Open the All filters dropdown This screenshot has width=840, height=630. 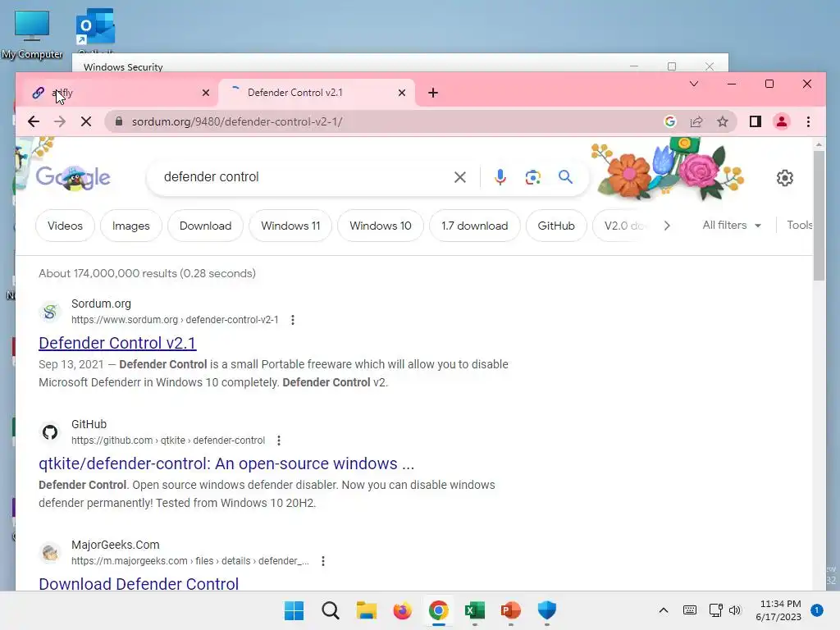tap(732, 225)
